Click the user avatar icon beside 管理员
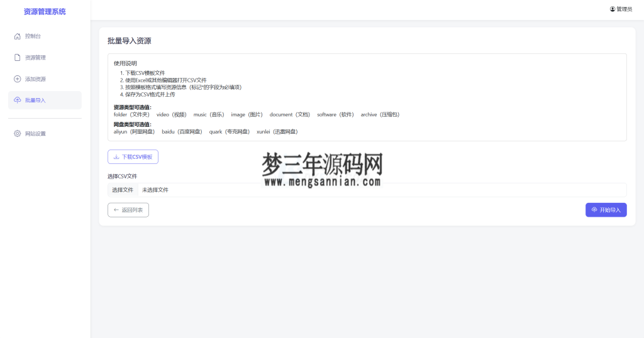Viewport: 644px width, 338px height. [613, 9]
